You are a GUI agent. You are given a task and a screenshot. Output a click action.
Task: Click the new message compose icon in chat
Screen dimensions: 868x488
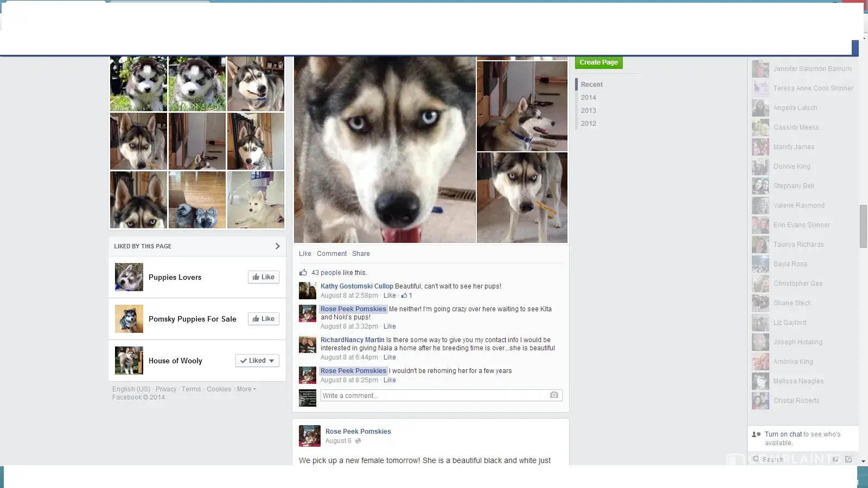pos(848,459)
